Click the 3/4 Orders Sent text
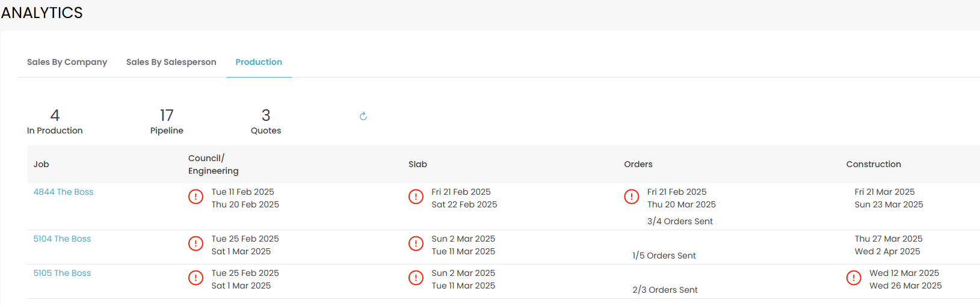980x306 pixels. (x=680, y=221)
